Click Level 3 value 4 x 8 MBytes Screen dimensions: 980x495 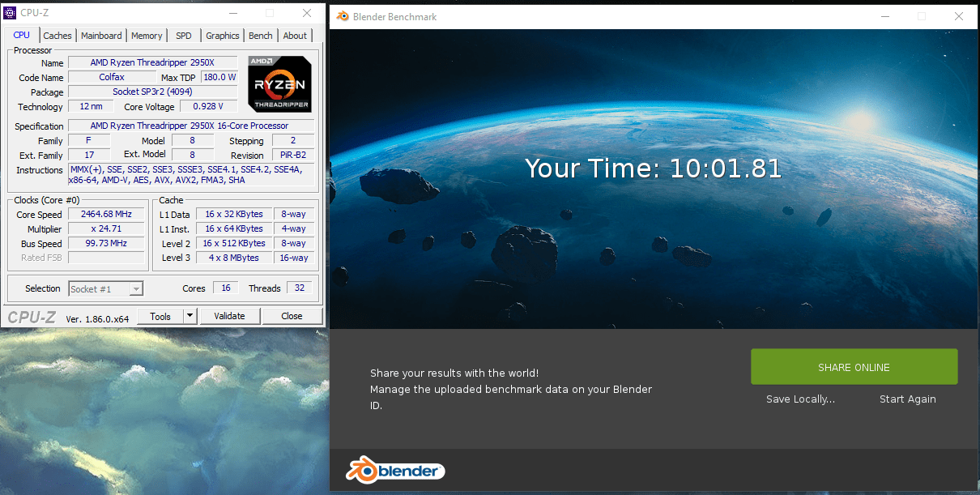pos(233,258)
